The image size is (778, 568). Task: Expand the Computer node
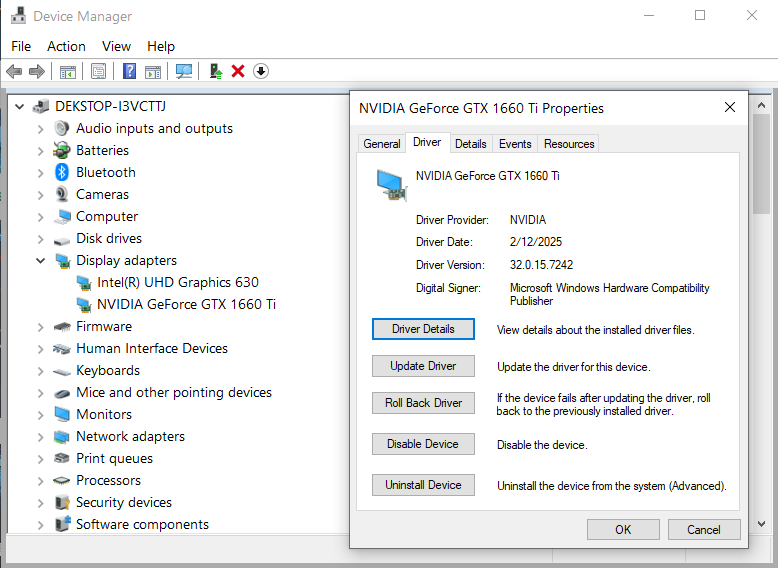tap(41, 217)
